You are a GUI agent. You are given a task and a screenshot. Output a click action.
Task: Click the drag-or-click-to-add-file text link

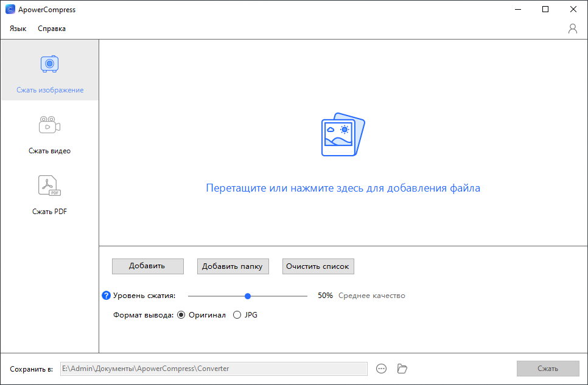coord(343,189)
